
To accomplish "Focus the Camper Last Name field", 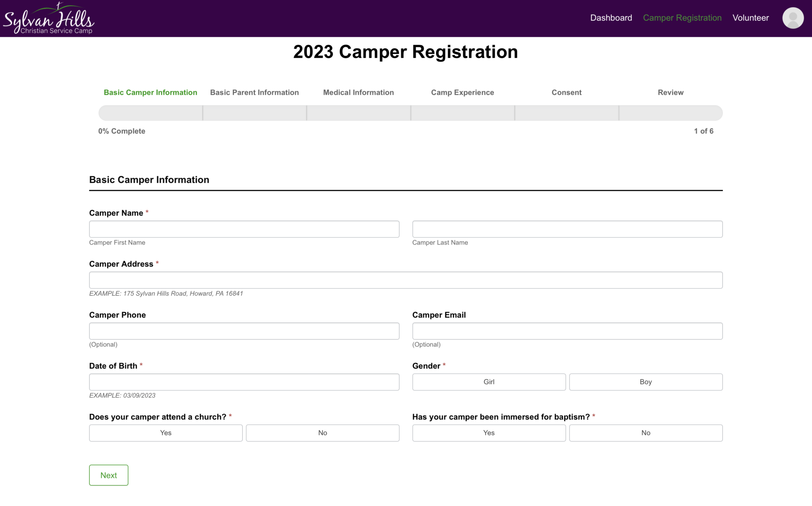I will 567,229.
